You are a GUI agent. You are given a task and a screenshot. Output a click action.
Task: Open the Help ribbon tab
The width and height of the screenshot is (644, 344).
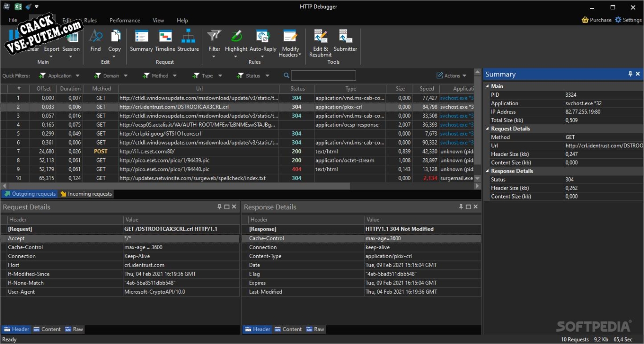click(182, 20)
